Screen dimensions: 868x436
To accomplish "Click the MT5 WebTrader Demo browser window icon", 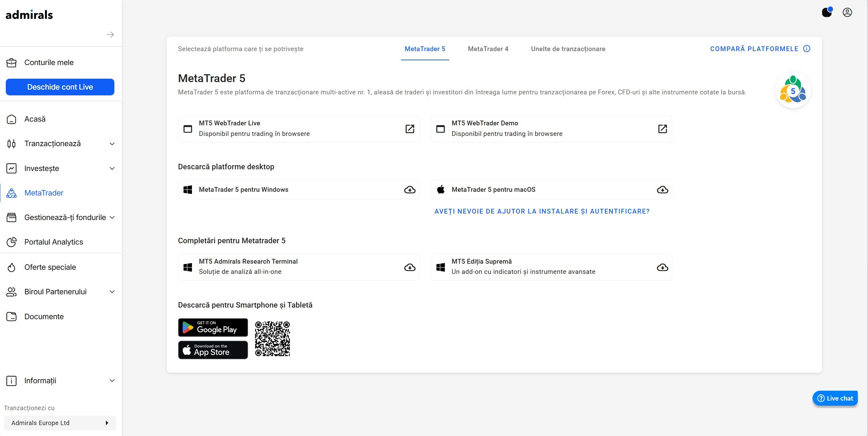I will tap(440, 129).
